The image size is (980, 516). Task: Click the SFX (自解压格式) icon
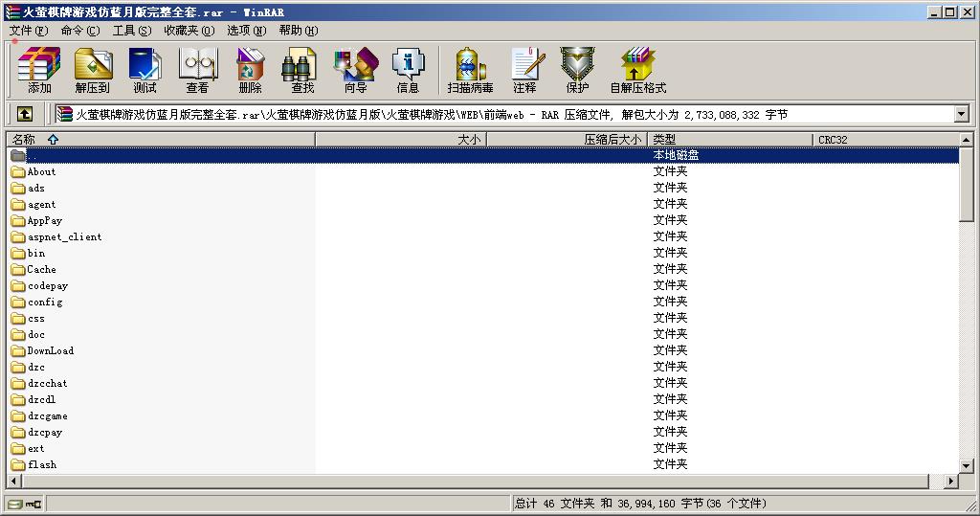[638, 71]
